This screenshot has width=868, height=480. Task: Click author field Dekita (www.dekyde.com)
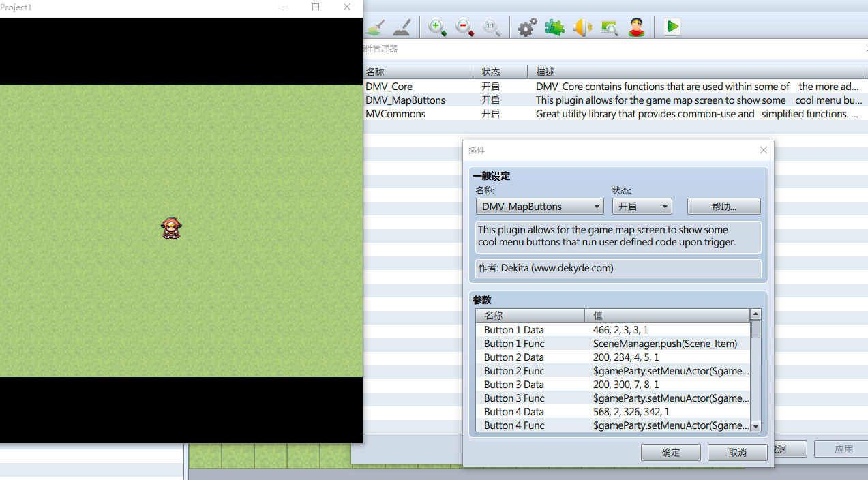coord(618,269)
